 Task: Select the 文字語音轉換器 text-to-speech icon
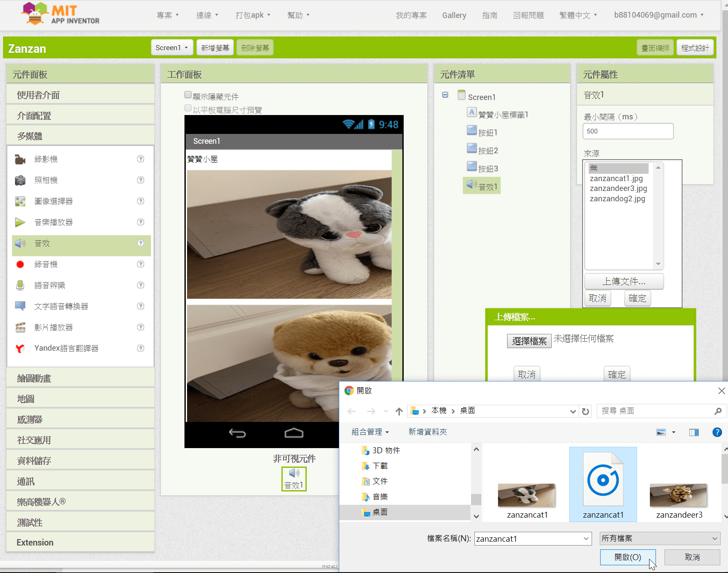(20, 306)
